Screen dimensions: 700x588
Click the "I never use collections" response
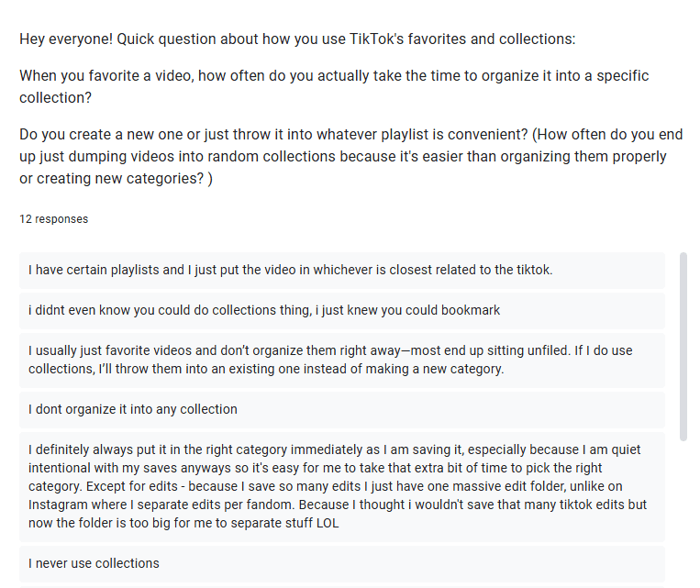pyautogui.click(x=94, y=563)
